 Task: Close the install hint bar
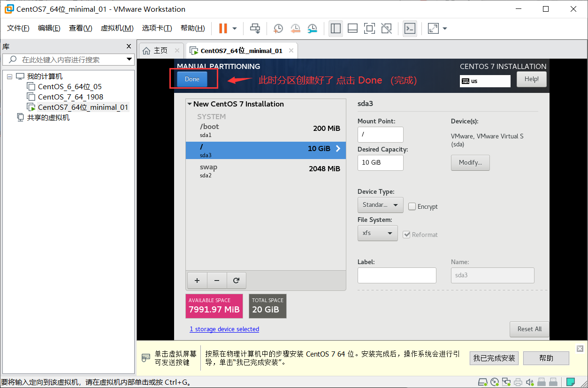(x=580, y=348)
